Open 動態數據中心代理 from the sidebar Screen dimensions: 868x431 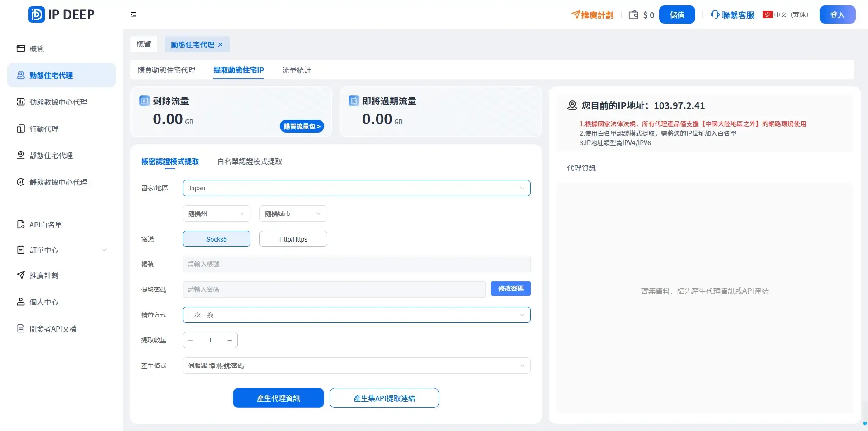[x=58, y=102]
